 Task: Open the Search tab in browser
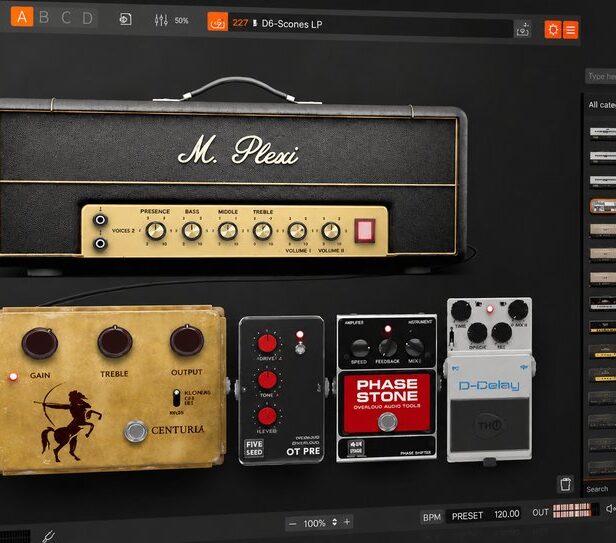(x=597, y=489)
